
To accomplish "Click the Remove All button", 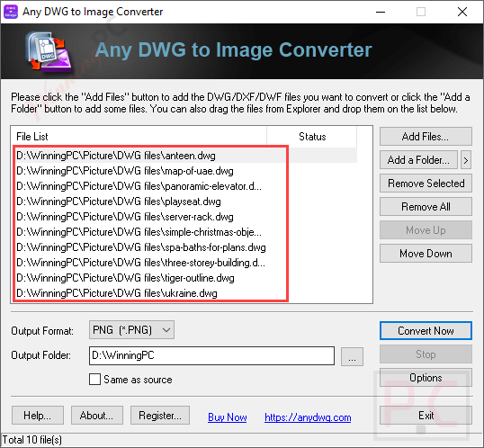I will [426, 207].
